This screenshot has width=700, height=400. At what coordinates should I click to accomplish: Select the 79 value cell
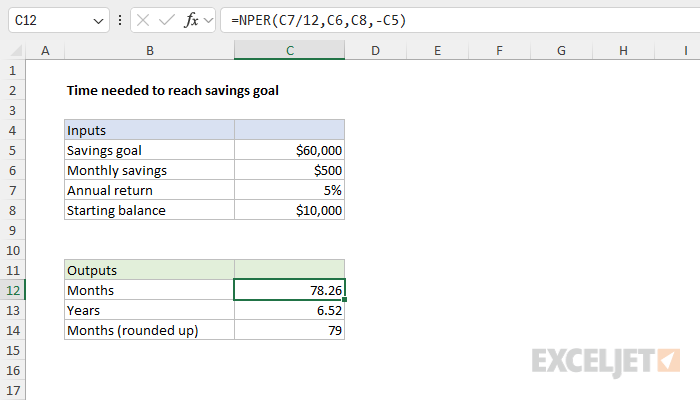(x=290, y=330)
